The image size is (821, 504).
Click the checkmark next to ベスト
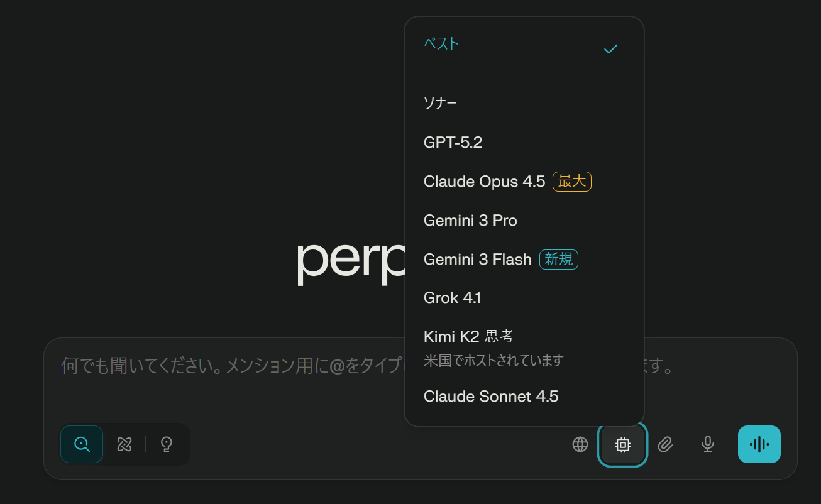(610, 49)
